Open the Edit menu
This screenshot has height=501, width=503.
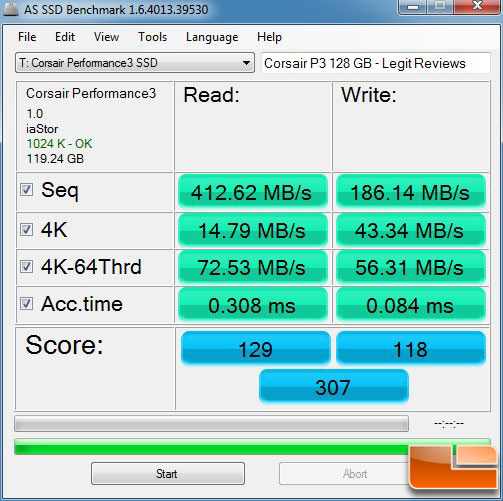(x=65, y=37)
